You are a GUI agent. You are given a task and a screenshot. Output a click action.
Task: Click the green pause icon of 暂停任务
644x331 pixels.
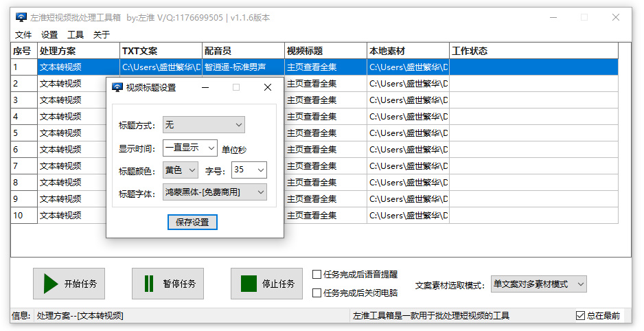point(149,284)
